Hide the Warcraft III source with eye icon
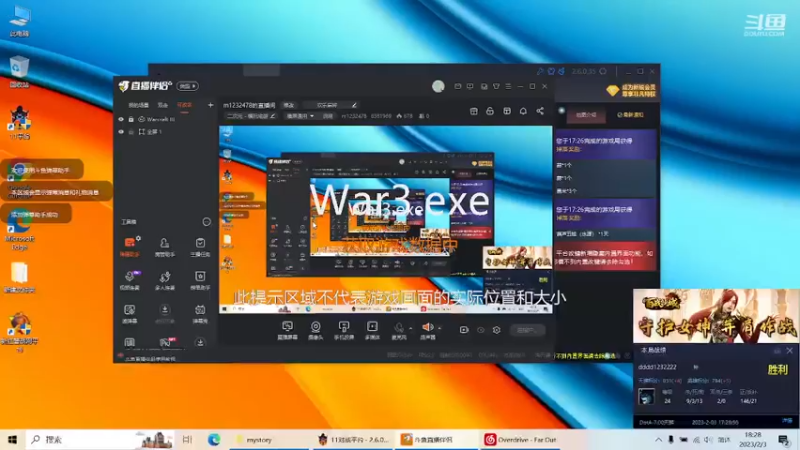Image resolution: width=800 pixels, height=450 pixels. [121, 119]
